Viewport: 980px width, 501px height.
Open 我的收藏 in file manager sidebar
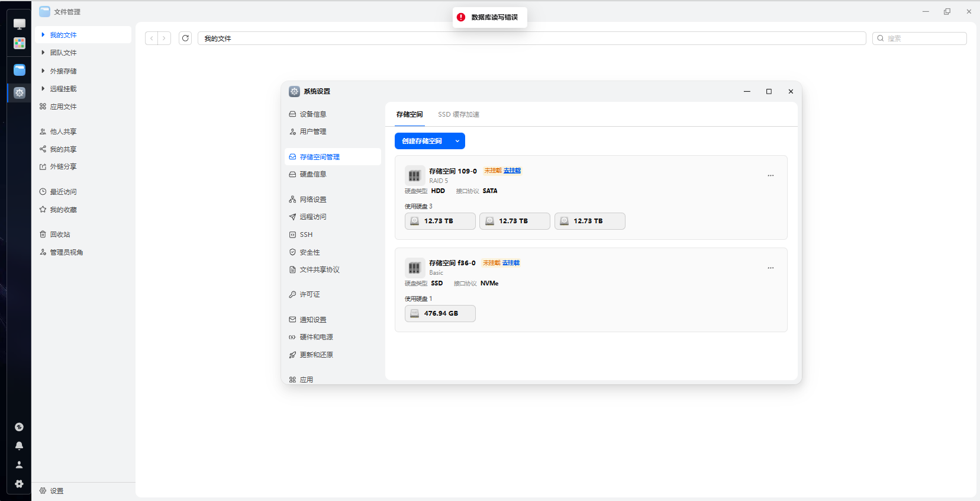[x=83, y=210]
